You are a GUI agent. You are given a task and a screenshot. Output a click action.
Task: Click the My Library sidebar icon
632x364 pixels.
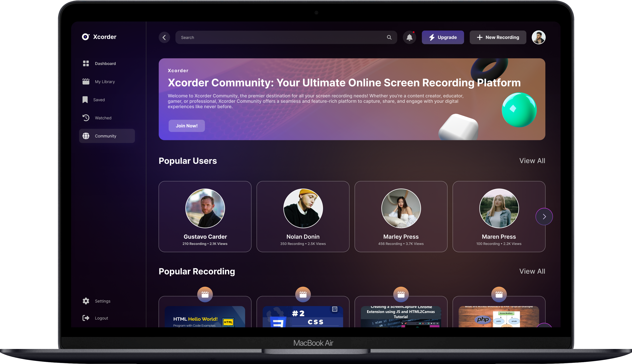(86, 81)
